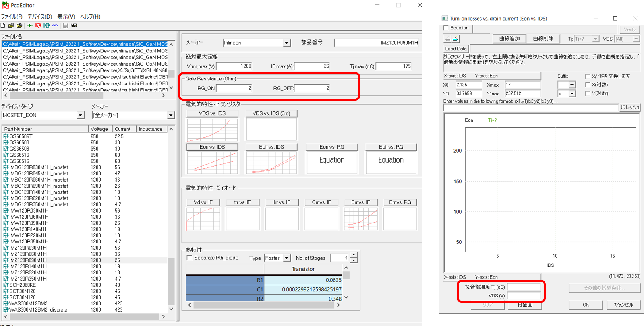This screenshot has width=644, height=326.
Task: Enable the Equation checkbox
Action: tap(446, 28)
